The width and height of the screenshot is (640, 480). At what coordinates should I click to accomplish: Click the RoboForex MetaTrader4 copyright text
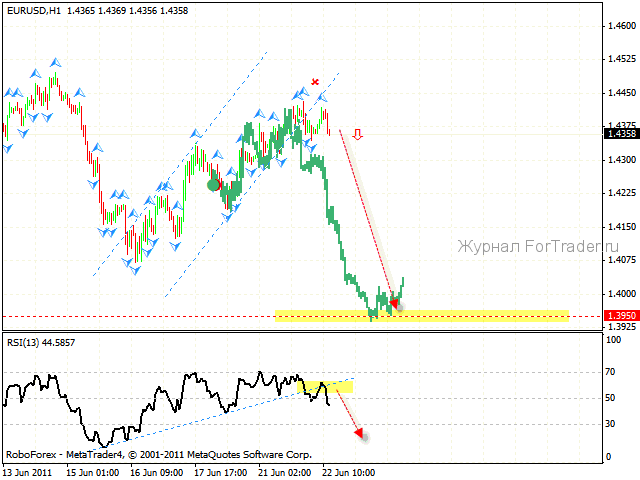point(159,455)
